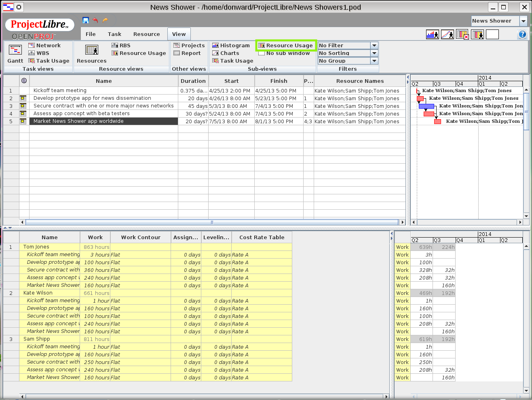532x400 pixels.
Task: Open the Report view button
Action: tap(187, 53)
